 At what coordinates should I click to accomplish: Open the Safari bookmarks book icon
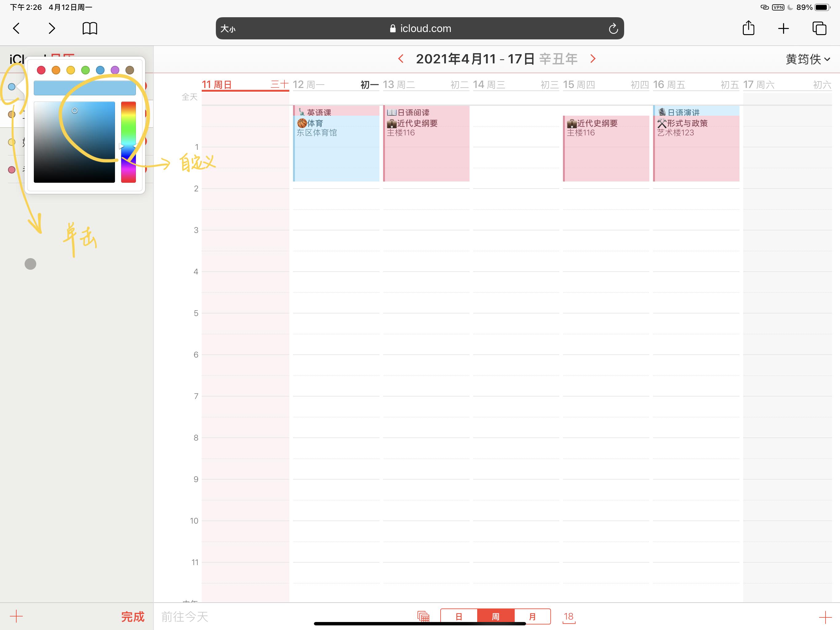pyautogui.click(x=89, y=28)
